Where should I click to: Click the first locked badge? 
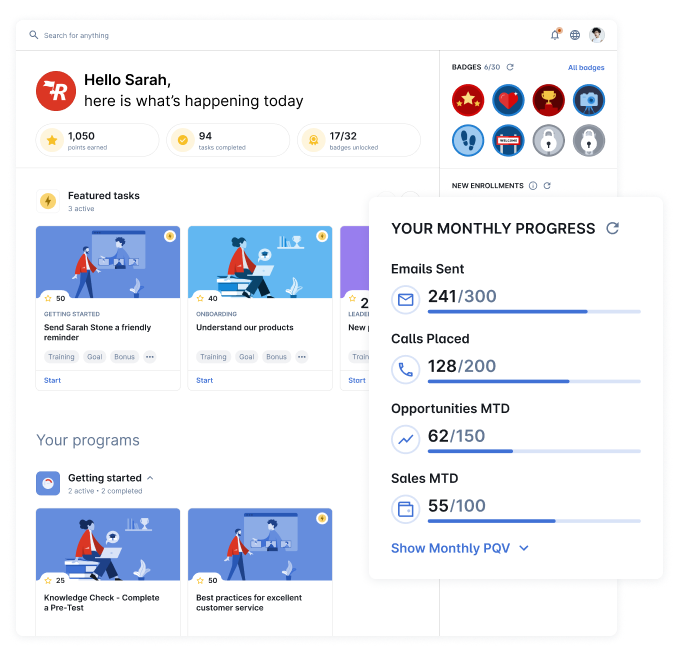(549, 140)
